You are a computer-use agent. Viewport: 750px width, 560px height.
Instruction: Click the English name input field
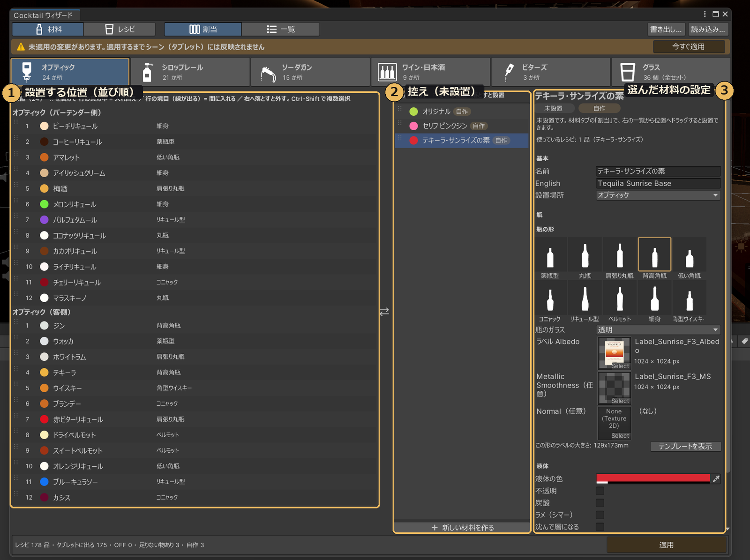(x=658, y=183)
